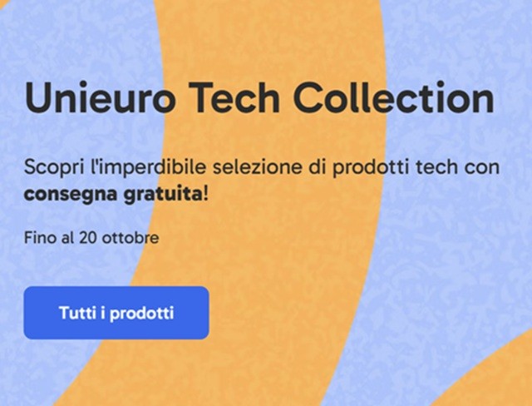Click the "Scopri l'imperdibile selezione" description line
532x406 pixels.
coord(262,167)
